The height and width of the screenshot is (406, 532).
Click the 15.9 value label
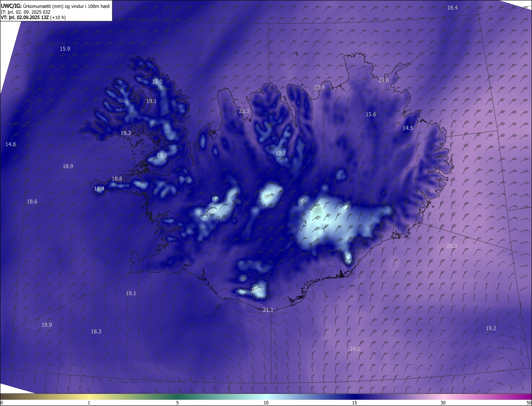65,49
